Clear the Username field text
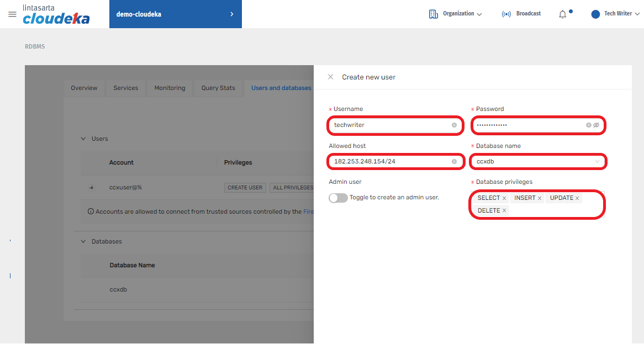The height and width of the screenshot is (344, 644). [x=454, y=125]
